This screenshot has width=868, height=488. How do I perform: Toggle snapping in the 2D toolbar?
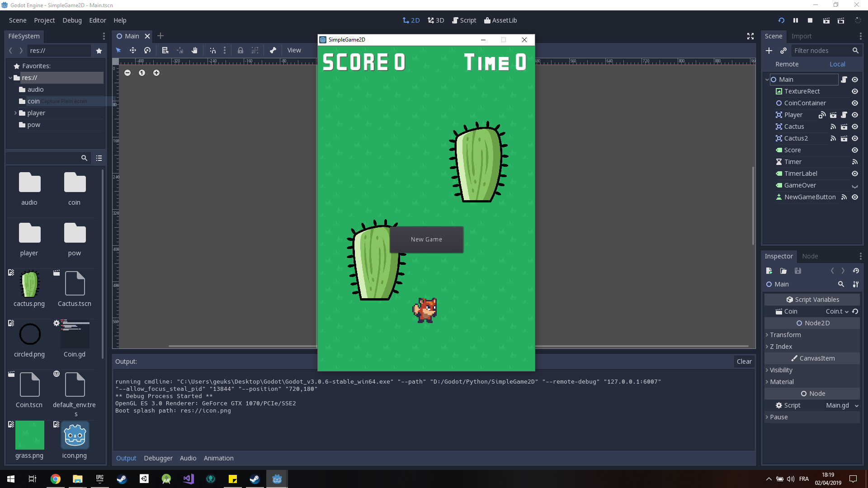point(212,50)
